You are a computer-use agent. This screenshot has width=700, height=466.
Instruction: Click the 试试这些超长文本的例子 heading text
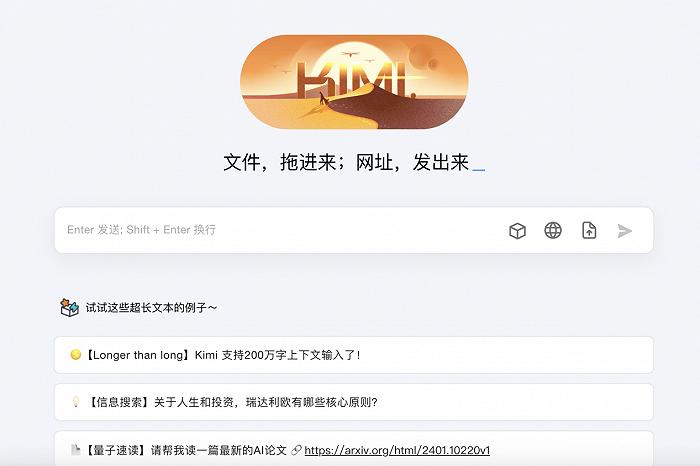pyautogui.click(x=151, y=308)
